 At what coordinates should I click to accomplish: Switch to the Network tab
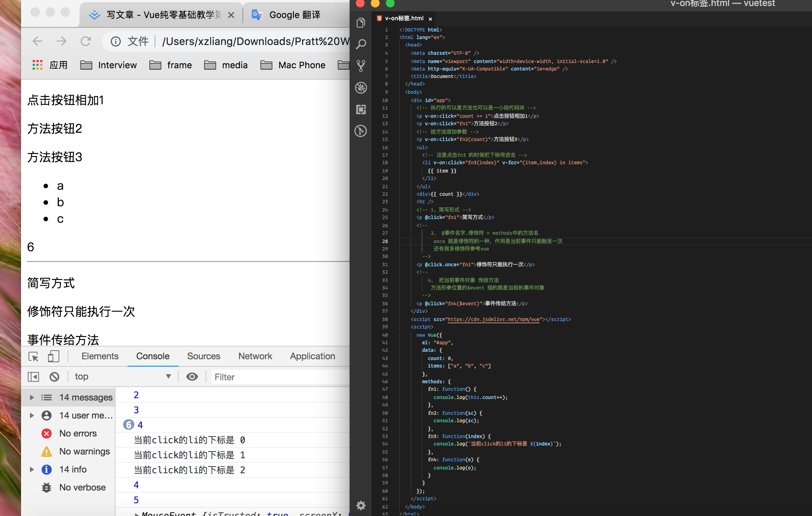255,356
